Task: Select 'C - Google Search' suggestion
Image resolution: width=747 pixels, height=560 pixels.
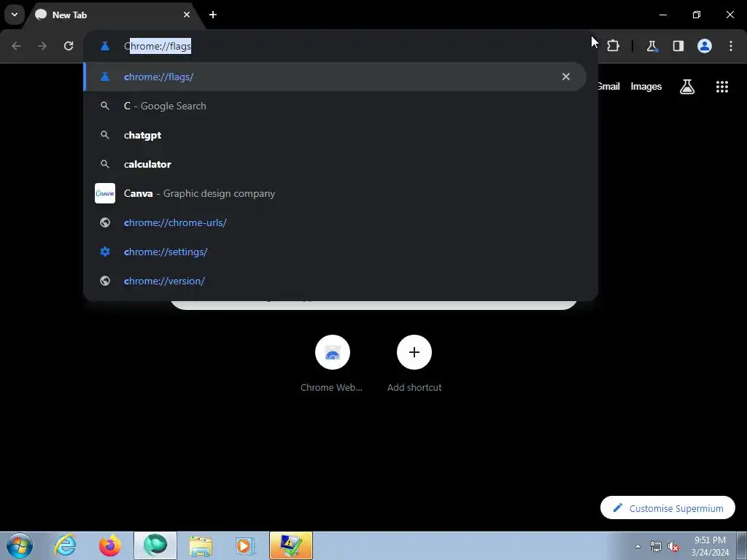Action: pyautogui.click(x=335, y=106)
